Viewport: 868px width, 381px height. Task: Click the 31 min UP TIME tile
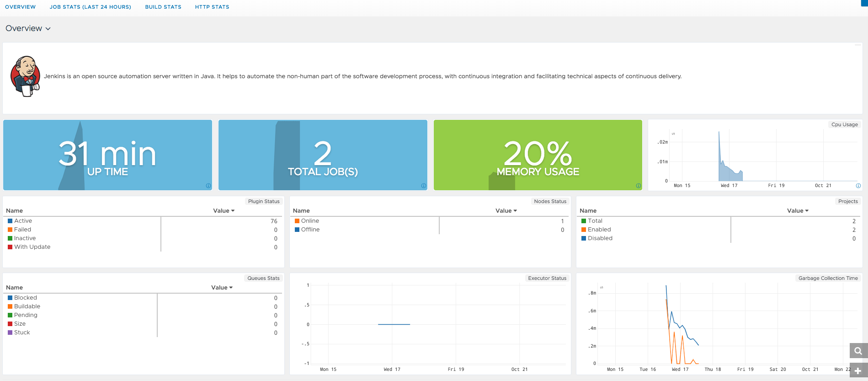pyautogui.click(x=107, y=155)
